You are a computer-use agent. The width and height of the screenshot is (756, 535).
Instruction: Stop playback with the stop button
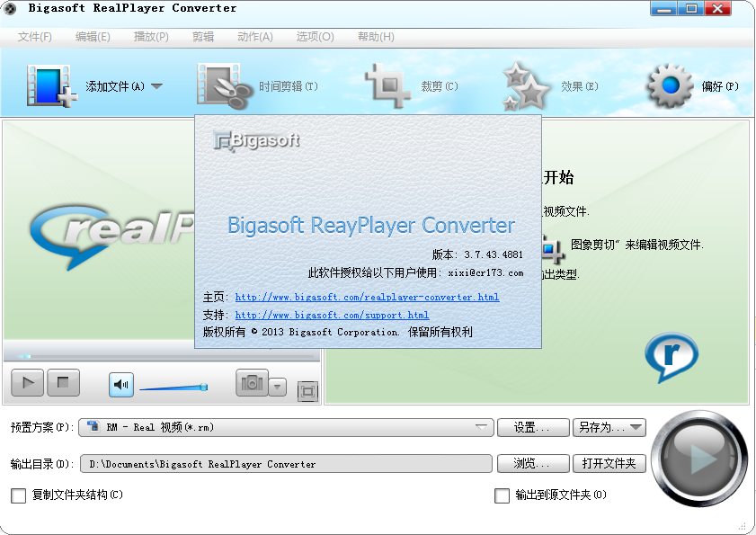pos(63,383)
